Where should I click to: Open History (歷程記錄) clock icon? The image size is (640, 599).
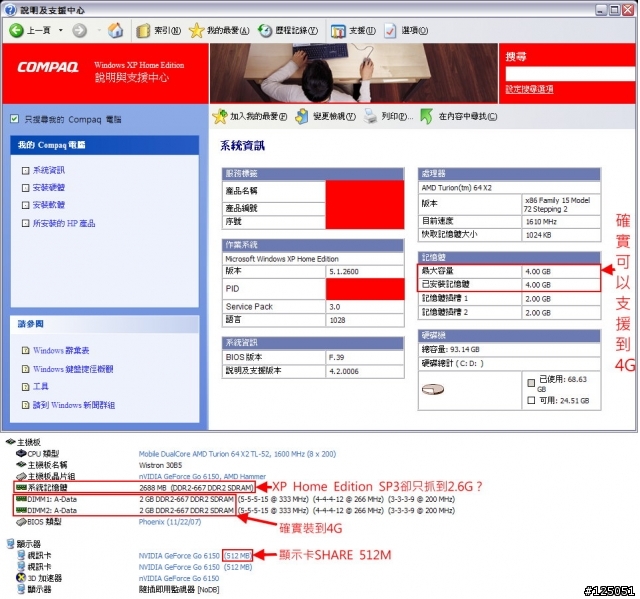(265, 31)
